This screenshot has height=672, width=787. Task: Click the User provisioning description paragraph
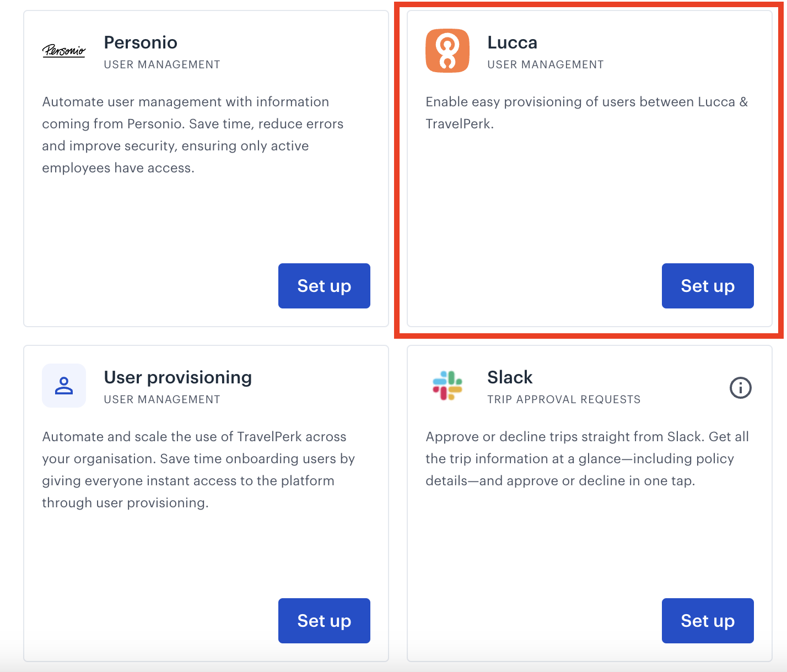point(198,470)
